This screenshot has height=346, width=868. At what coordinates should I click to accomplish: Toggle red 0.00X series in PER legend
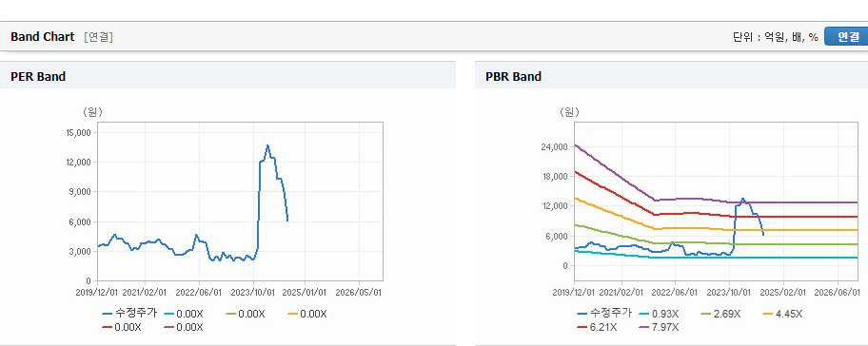point(122,327)
